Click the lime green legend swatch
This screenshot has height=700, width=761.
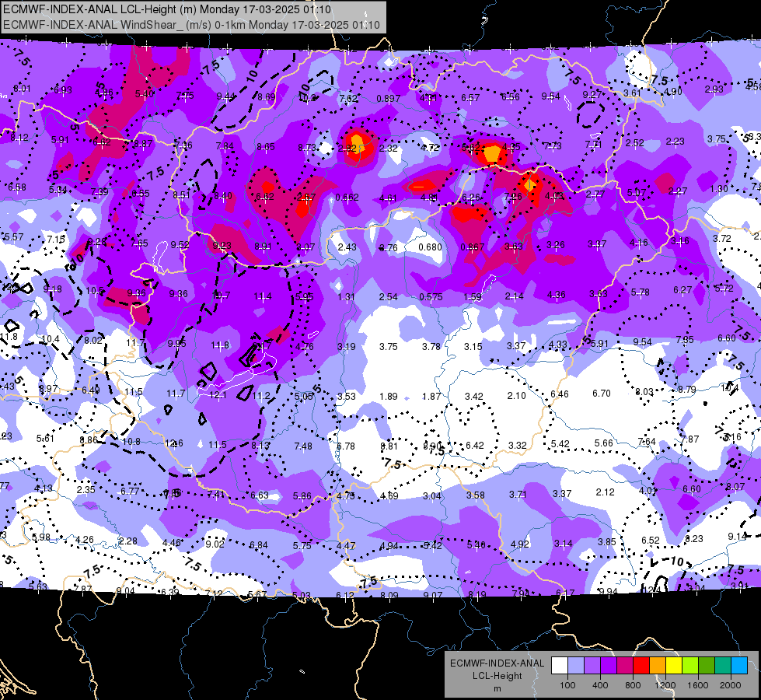(690, 666)
